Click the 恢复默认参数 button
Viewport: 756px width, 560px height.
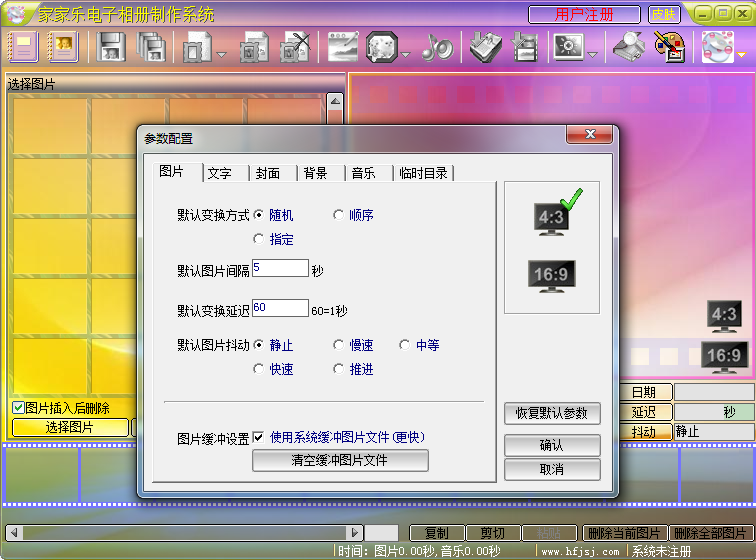coord(552,413)
